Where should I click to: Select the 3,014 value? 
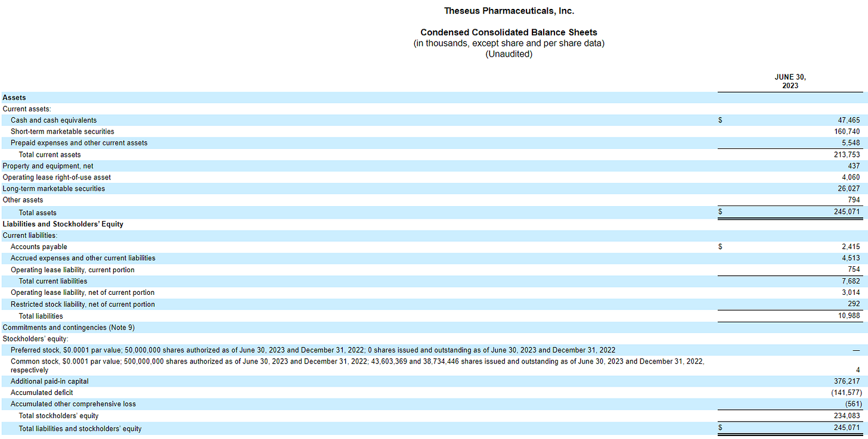coord(851,292)
